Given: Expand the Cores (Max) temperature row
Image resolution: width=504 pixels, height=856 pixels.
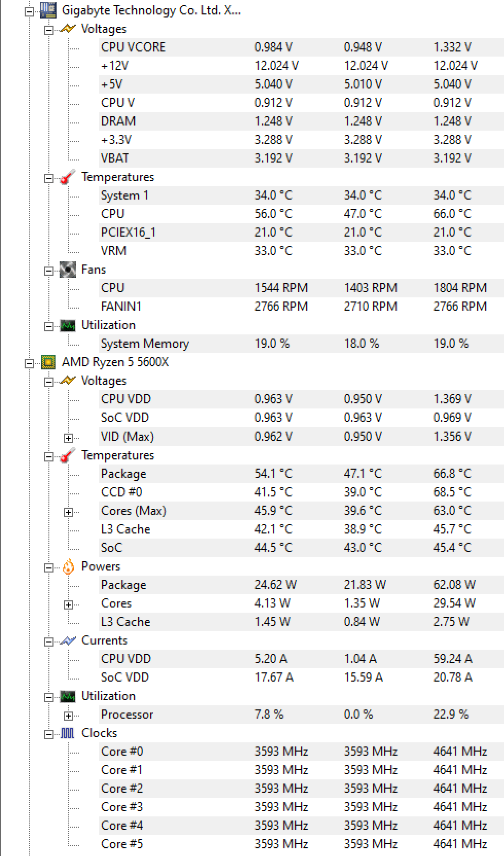Looking at the screenshot, I should coord(68,512).
